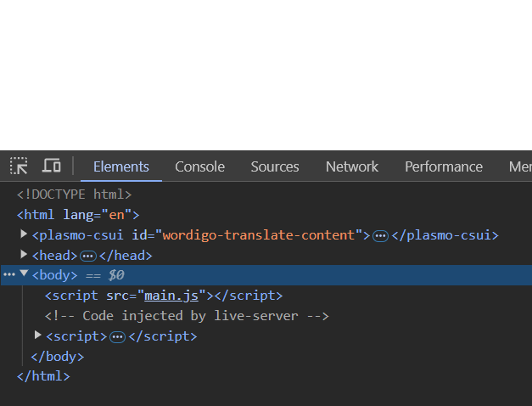This screenshot has width=532, height=406.
Task: Click the ellipsis badge inside head element
Action: coord(87,256)
